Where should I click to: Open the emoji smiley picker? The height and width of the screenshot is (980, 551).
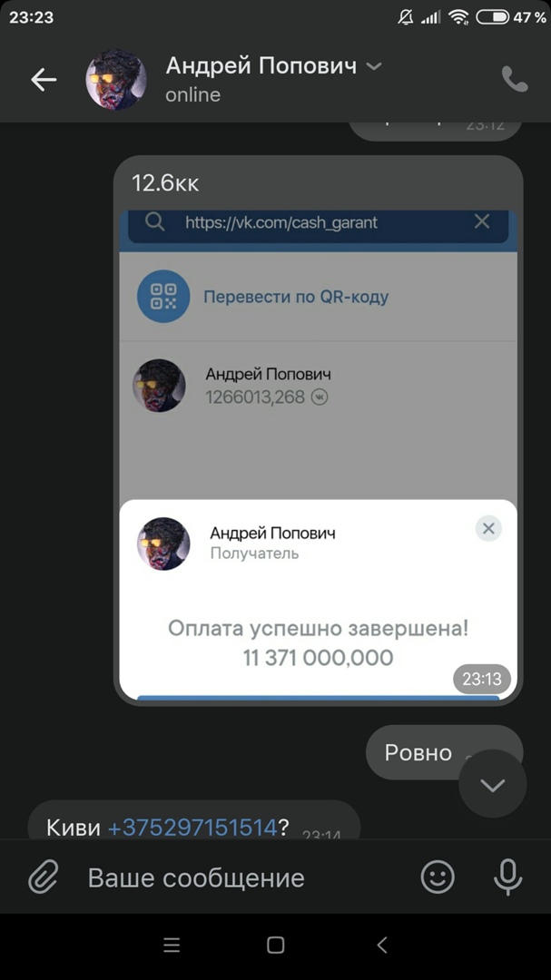pyautogui.click(x=438, y=877)
